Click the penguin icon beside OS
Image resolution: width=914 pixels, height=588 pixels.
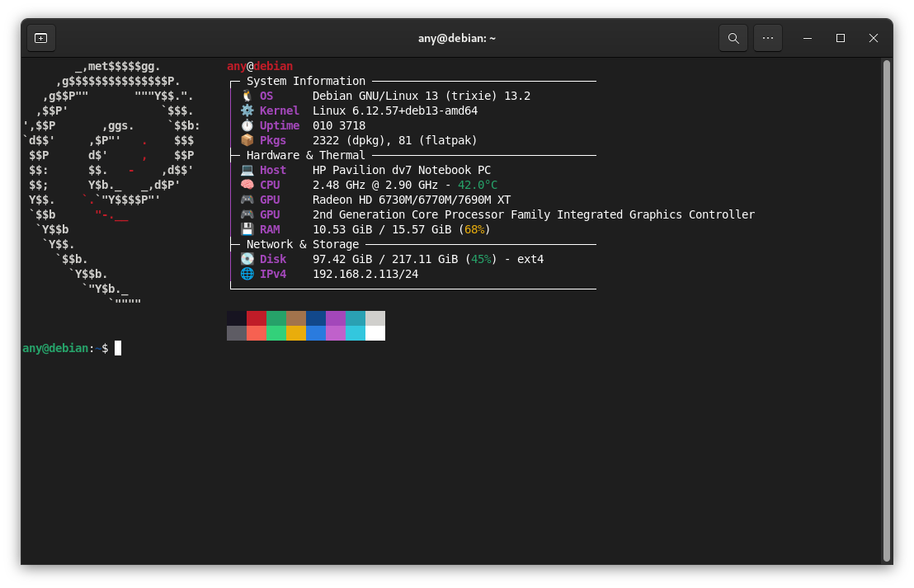coord(247,96)
